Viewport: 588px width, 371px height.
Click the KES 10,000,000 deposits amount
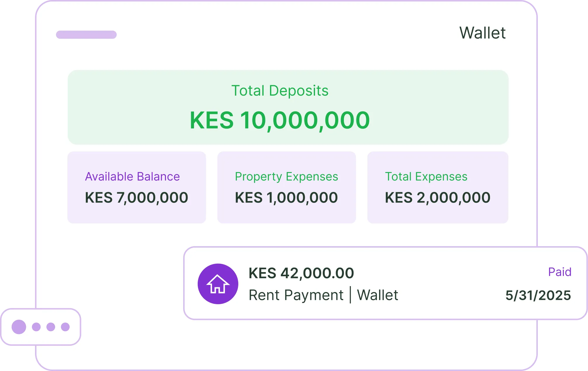280,120
